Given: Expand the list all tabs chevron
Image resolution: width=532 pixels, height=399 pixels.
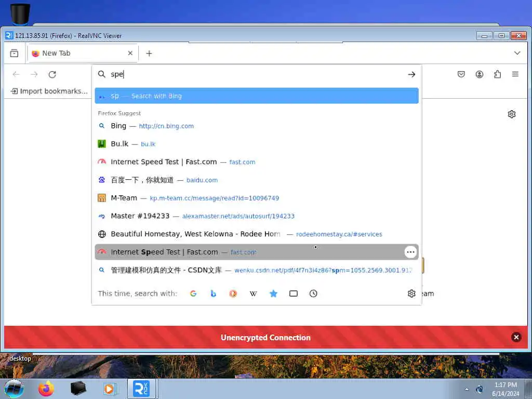Looking at the screenshot, I should click(x=517, y=54).
